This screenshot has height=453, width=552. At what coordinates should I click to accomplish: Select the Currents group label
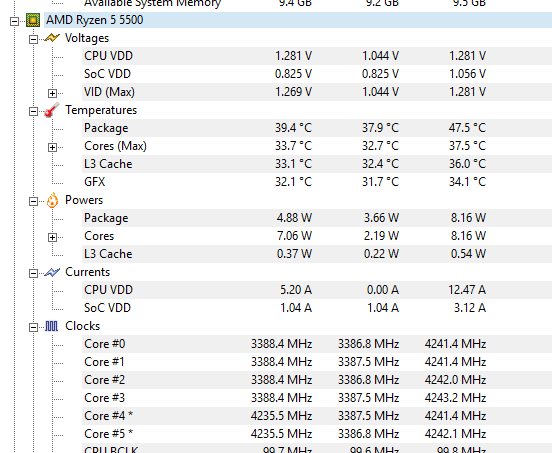tap(87, 272)
